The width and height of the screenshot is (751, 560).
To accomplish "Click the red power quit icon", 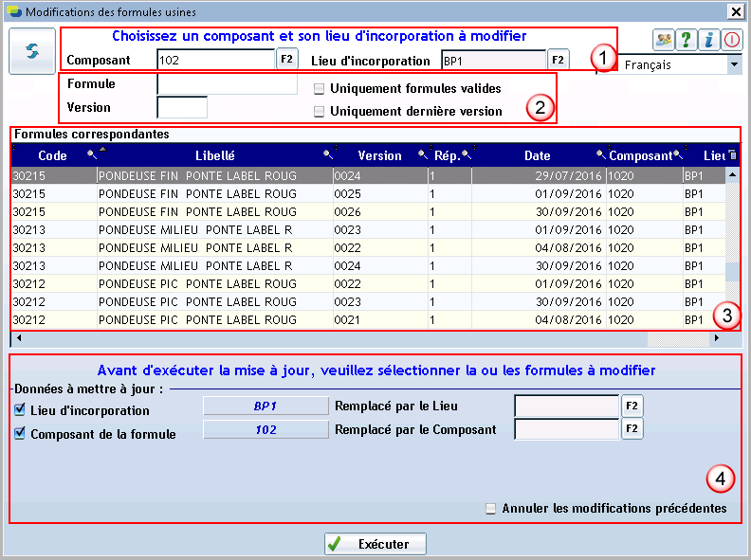I will (731, 40).
